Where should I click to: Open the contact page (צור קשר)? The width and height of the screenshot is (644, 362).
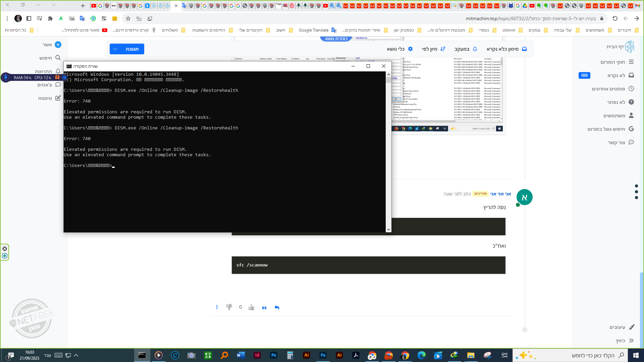click(x=621, y=142)
